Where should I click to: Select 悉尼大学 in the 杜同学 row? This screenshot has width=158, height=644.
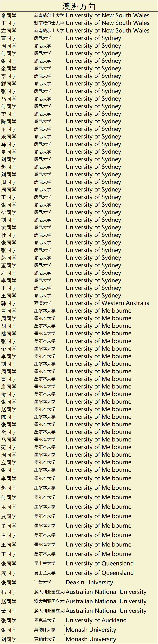tap(43, 235)
